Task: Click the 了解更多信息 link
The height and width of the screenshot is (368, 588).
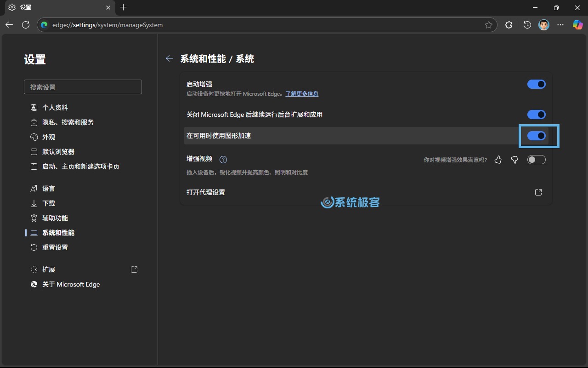Action: coord(302,94)
